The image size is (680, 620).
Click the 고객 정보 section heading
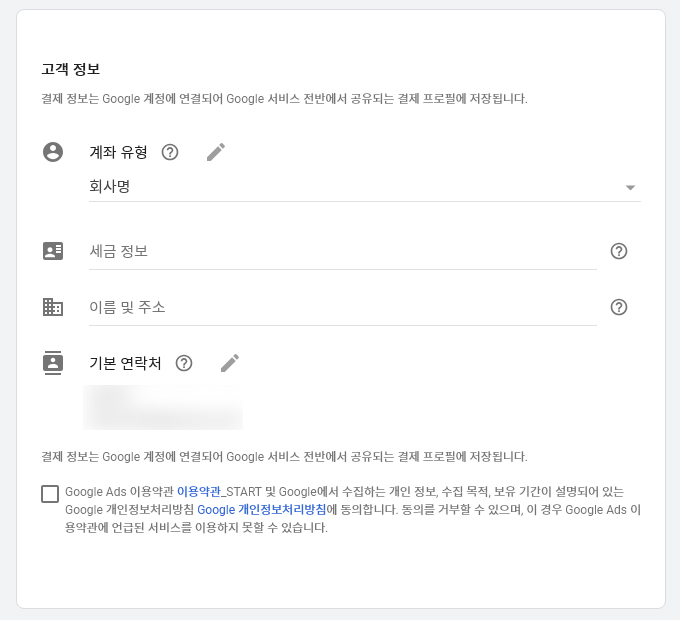click(x=71, y=69)
